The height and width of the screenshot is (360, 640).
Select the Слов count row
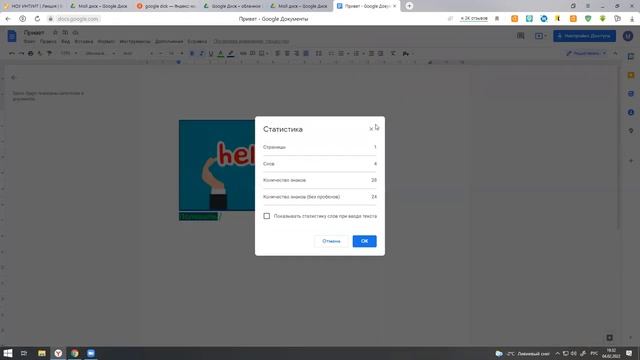click(320, 164)
